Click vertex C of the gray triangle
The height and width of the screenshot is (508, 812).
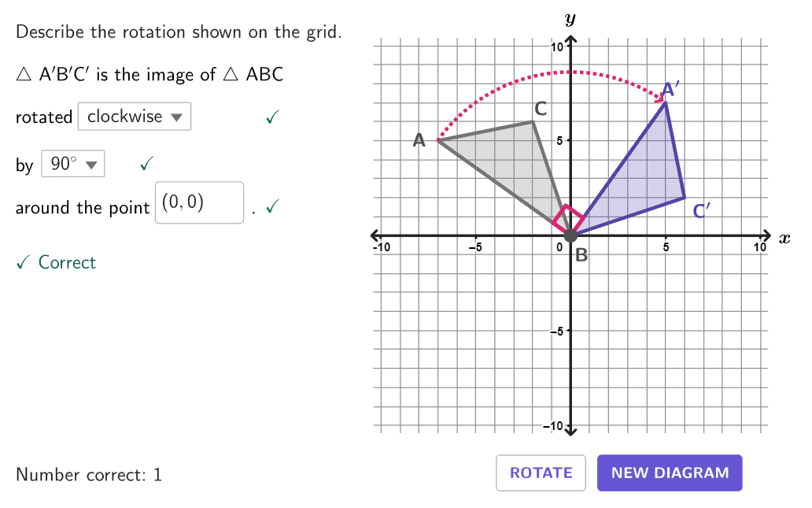click(x=533, y=121)
